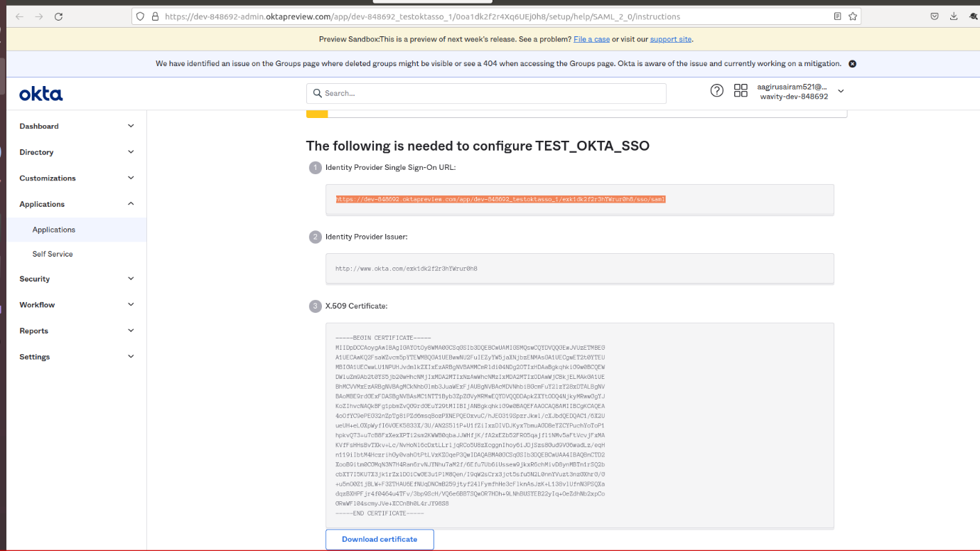Click the Okta logo

pos(41,93)
